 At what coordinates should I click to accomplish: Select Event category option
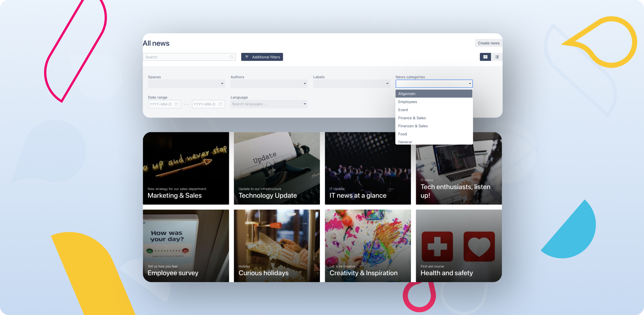[x=434, y=110]
